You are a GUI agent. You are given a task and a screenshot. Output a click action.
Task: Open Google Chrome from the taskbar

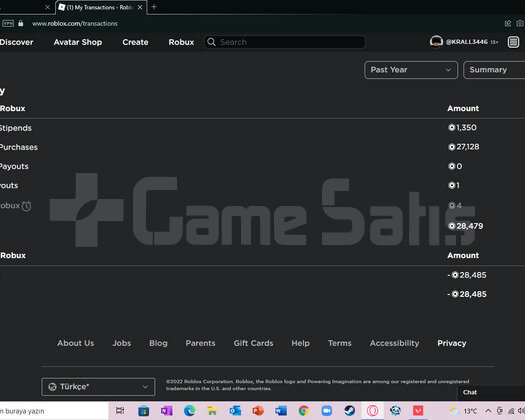pyautogui.click(x=304, y=410)
